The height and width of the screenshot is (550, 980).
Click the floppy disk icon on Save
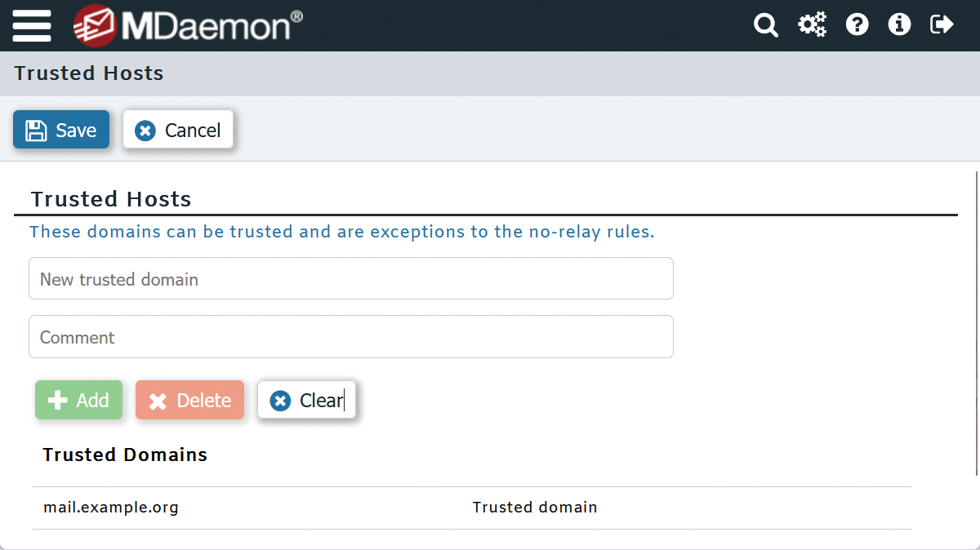coord(36,129)
